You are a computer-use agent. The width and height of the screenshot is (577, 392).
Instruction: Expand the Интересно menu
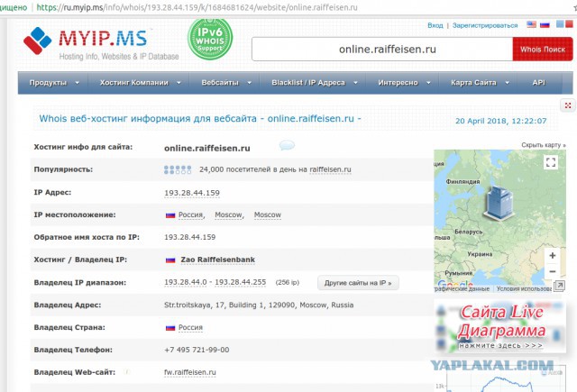click(404, 83)
